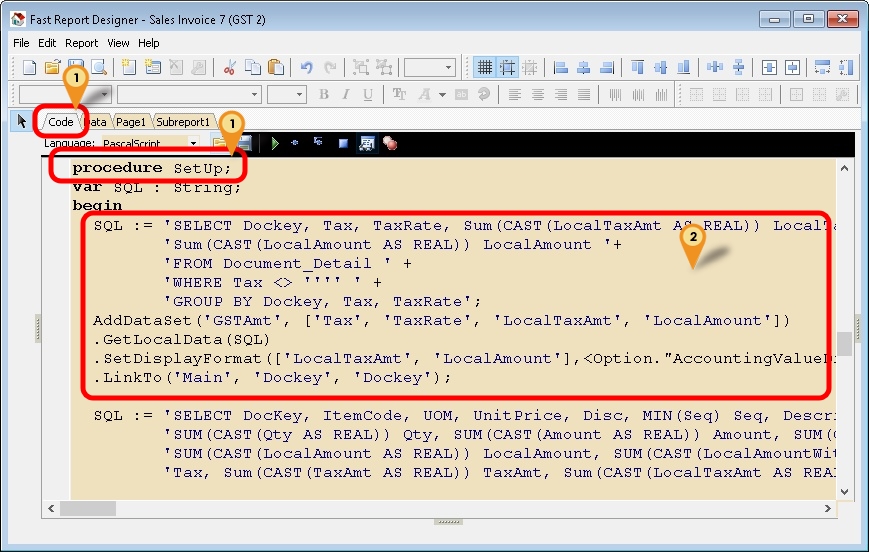
Task: Open print preview via the magnifier icon
Action: click(99, 68)
